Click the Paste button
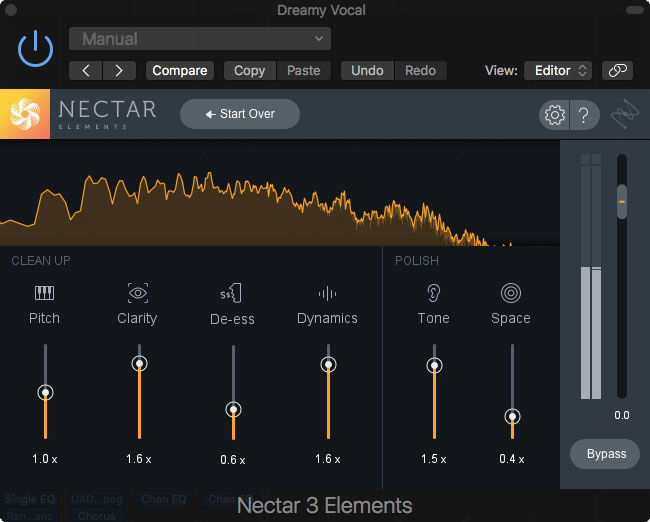The height and width of the screenshot is (522, 650). [x=304, y=70]
